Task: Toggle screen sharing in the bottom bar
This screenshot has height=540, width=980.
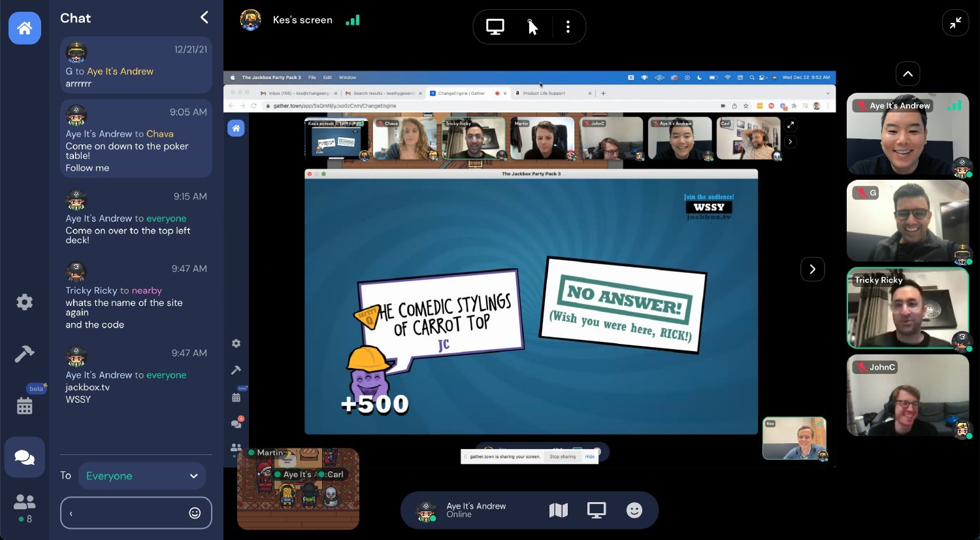Action: pyautogui.click(x=596, y=511)
